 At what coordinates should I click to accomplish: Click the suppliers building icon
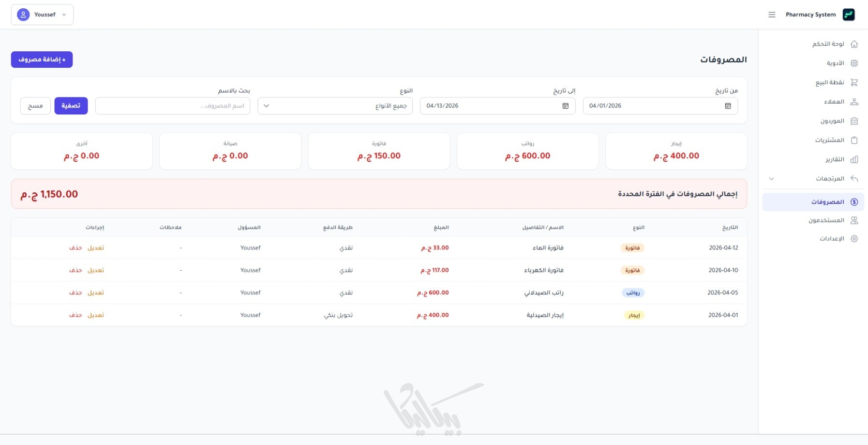coord(854,121)
